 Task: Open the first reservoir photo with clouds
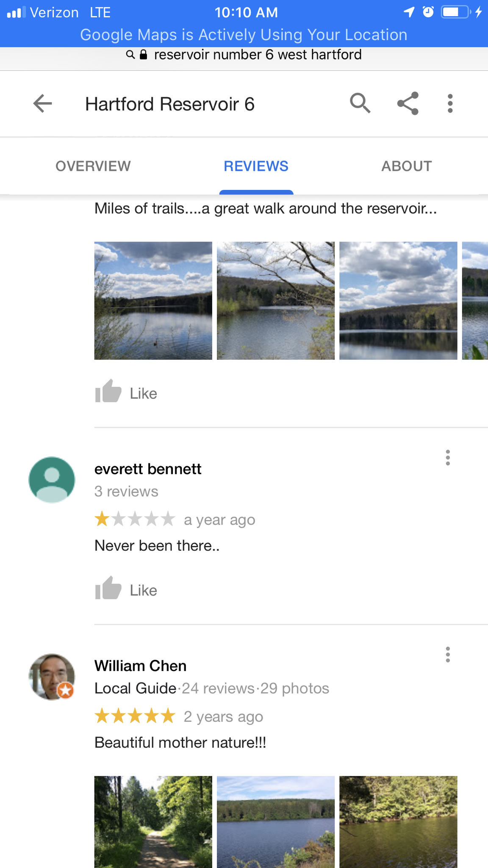pos(153,300)
